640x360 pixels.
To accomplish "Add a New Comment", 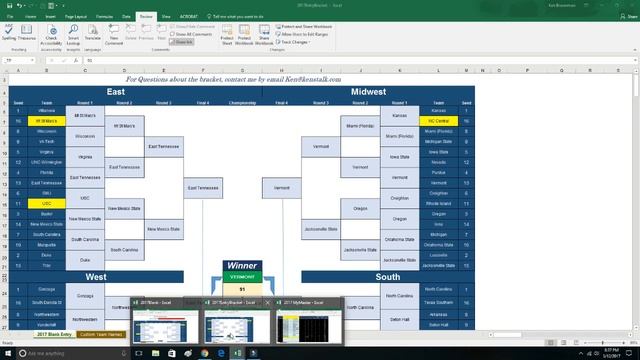I will coord(114,35).
